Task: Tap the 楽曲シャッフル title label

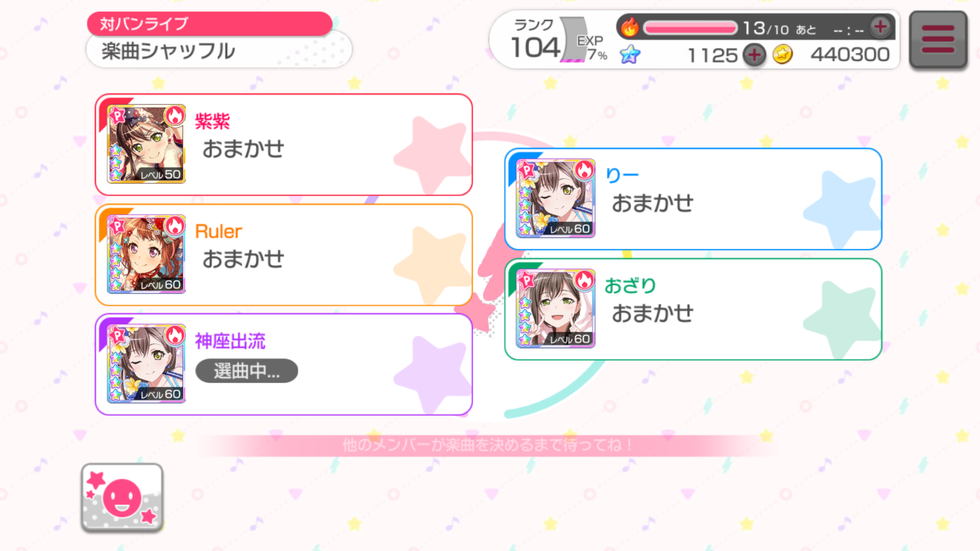Action: coord(168,51)
